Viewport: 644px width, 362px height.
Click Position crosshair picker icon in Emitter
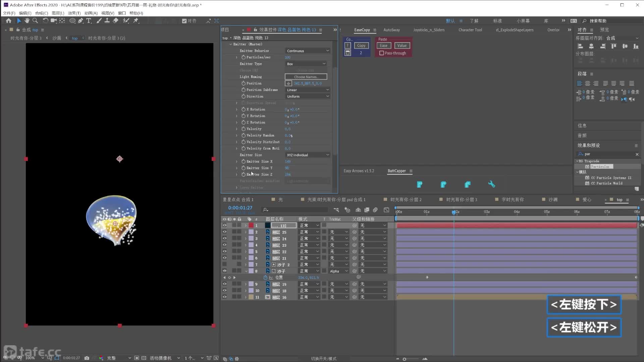288,83
